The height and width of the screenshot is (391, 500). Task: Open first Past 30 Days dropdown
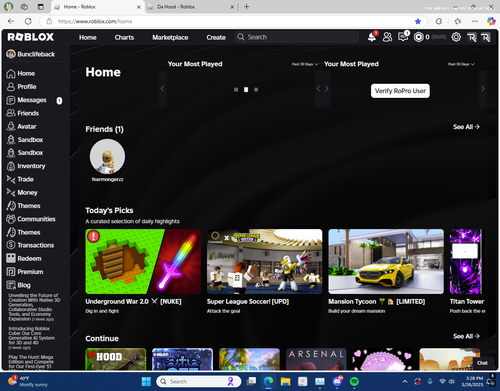(305, 64)
